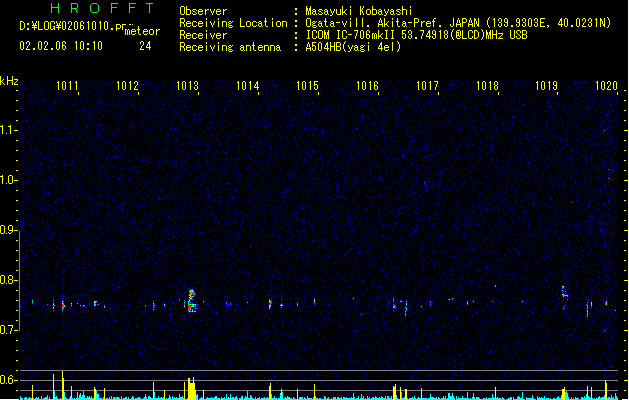The width and height of the screenshot is (629, 400).
Task: Click the kHz axis unit label
Action: point(9,81)
